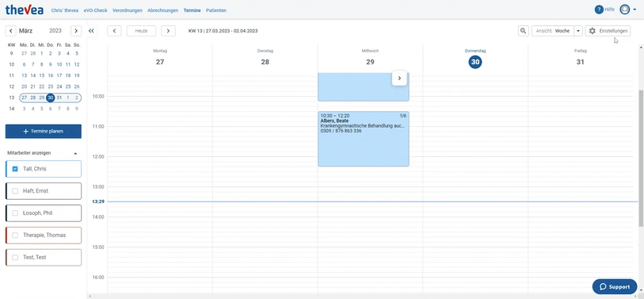Collapse the sidebar with double chevron
Image resolution: width=644 pixels, height=299 pixels.
click(91, 31)
